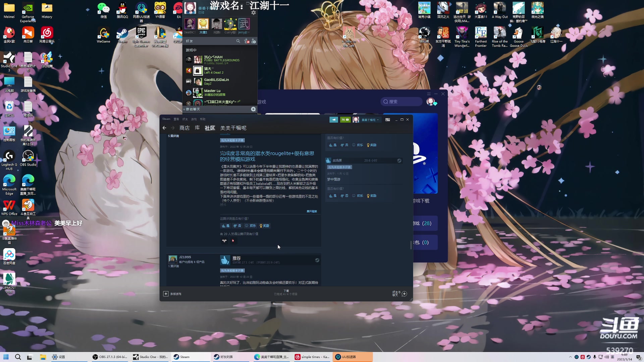644x362 pixels.
Task: Vote 否 on the top right review
Action: click(344, 145)
